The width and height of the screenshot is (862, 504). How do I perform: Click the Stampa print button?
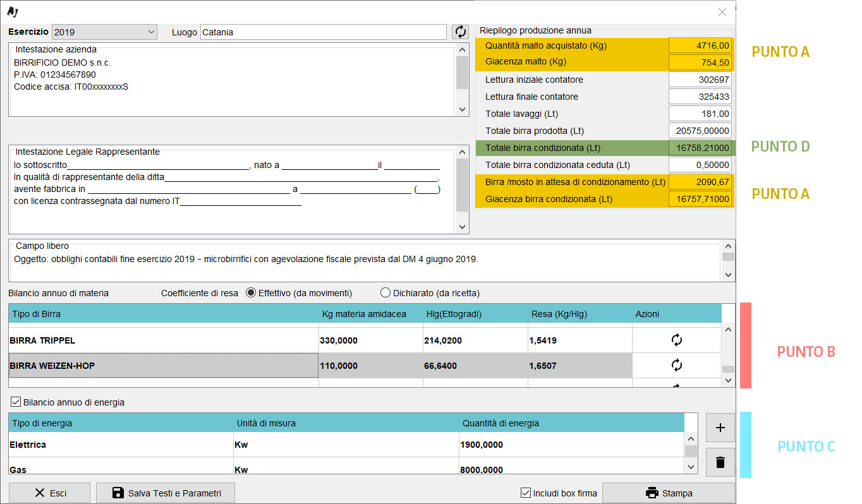coord(669,493)
